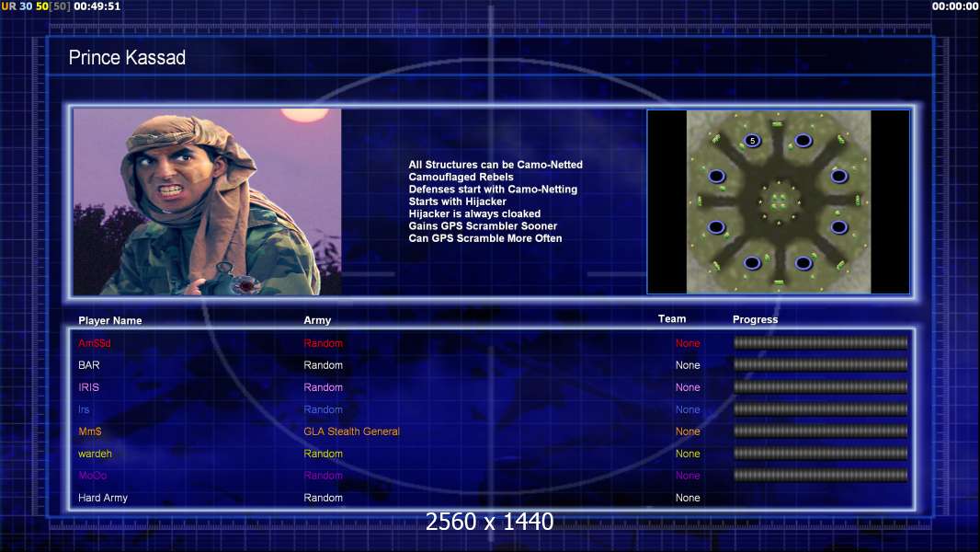Viewport: 980px width, 552px height.
Task: Click the Player Name column header
Action: [x=110, y=320]
